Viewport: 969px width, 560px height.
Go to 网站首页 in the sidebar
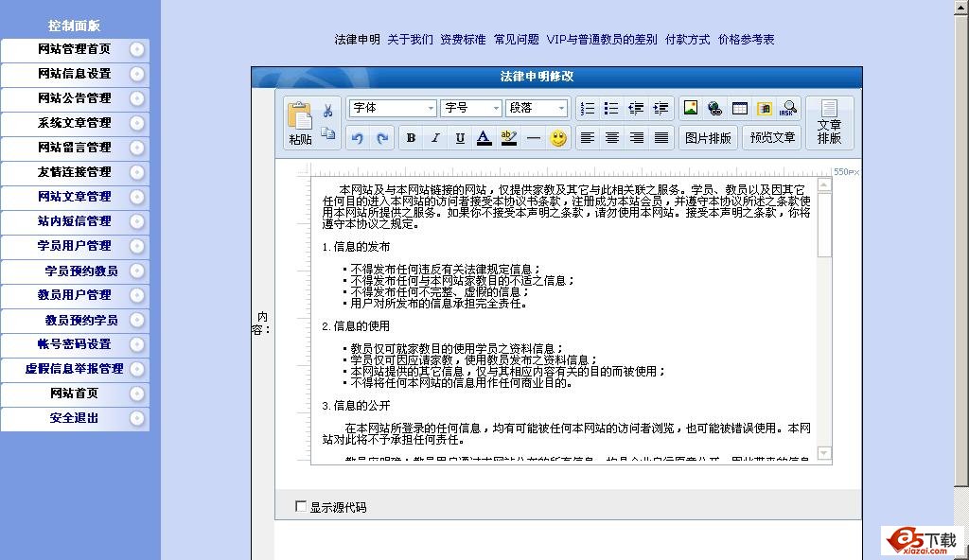(74, 394)
